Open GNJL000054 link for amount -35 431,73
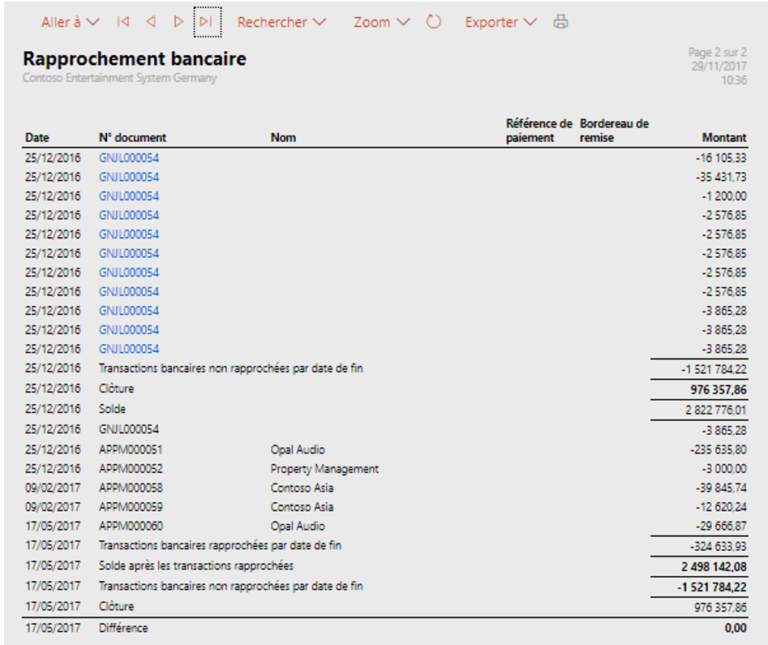The width and height of the screenshot is (768, 645). point(128,177)
